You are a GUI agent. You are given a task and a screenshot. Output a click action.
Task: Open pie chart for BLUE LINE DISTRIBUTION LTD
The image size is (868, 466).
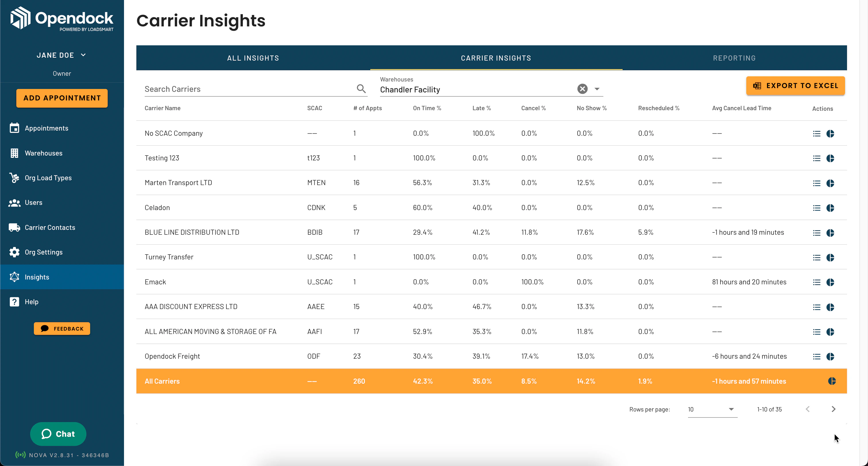click(x=830, y=232)
